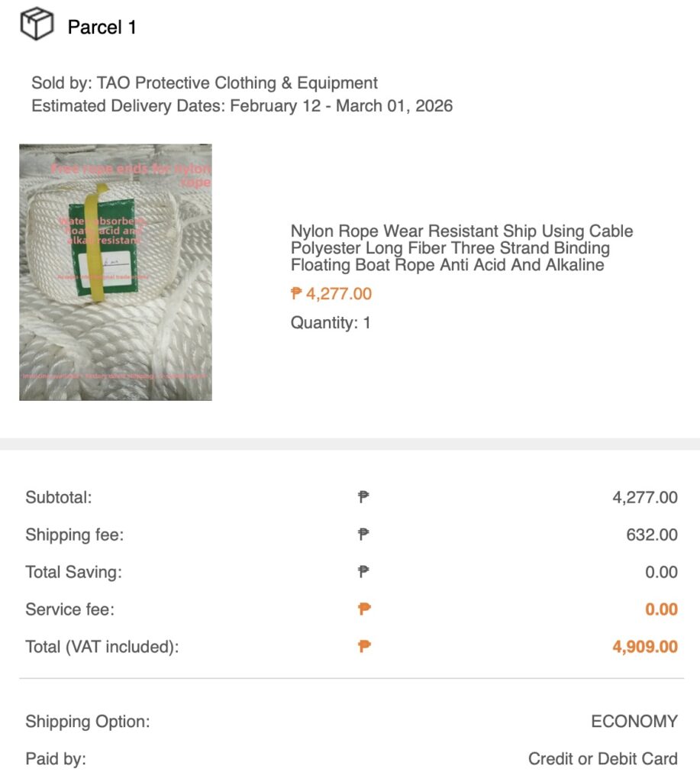The image size is (700, 782).
Task: Click the ECONOMY shipping option value
Action: point(634,722)
